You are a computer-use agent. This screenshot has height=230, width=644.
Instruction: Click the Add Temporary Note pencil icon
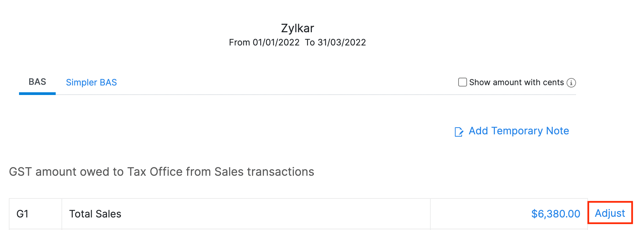[459, 132]
